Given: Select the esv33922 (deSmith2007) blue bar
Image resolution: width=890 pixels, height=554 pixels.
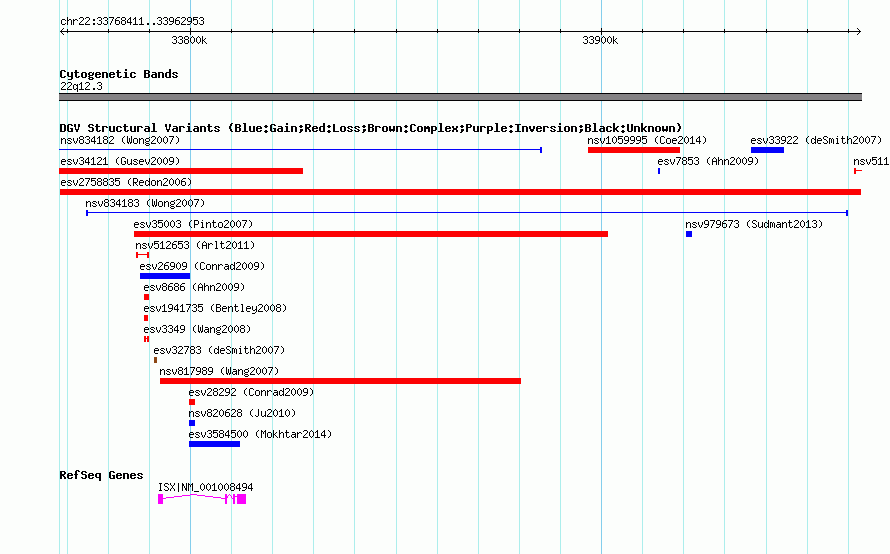Looking at the screenshot, I should click(767, 150).
